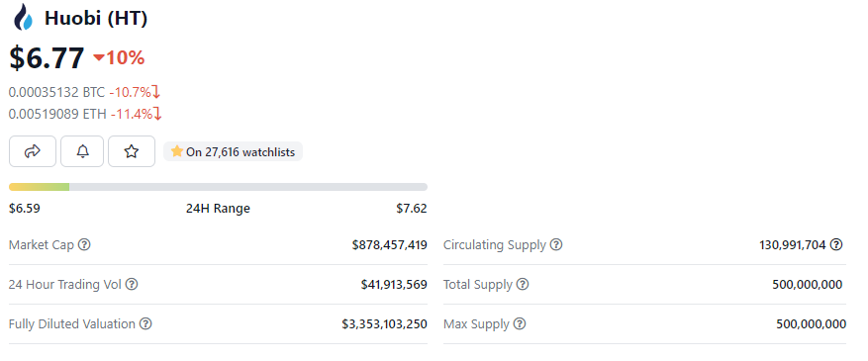
Task: Click the share arrow button
Action: [33, 151]
